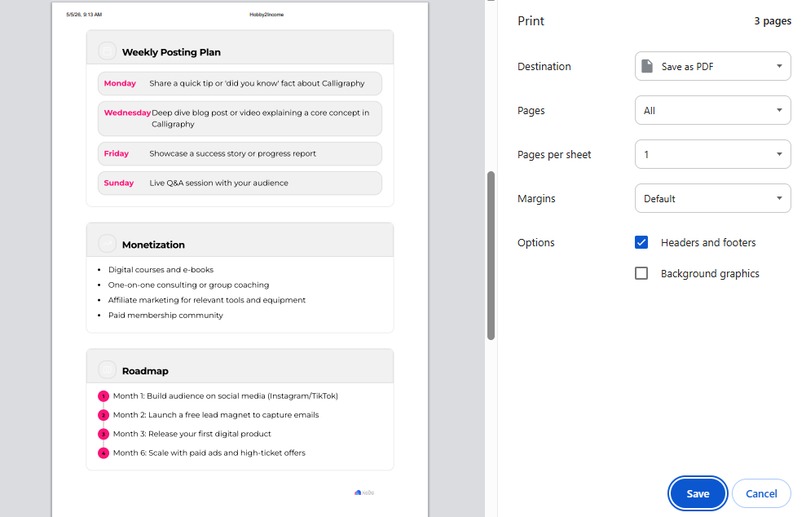
Task: Click the Monetization section icon
Action: [107, 243]
